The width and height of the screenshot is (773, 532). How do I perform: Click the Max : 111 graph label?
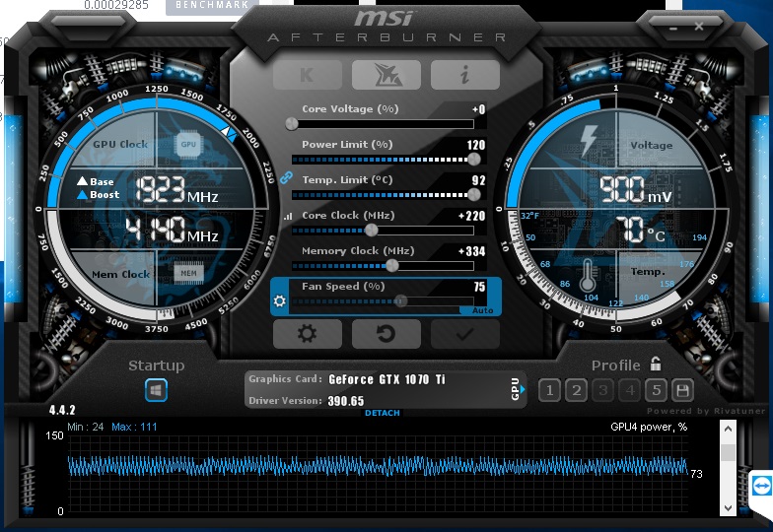(x=134, y=427)
